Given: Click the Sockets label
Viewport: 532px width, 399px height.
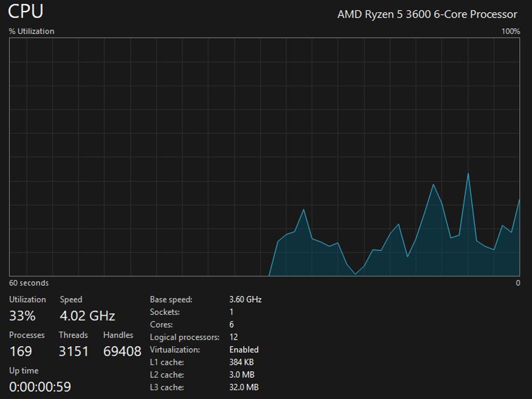Looking at the screenshot, I should 165,312.
